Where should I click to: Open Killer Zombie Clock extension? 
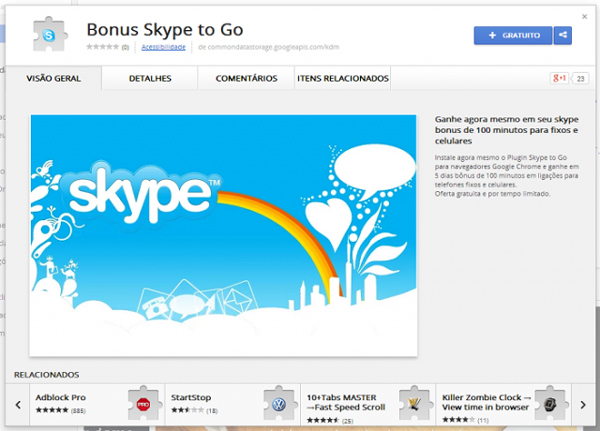(x=504, y=405)
